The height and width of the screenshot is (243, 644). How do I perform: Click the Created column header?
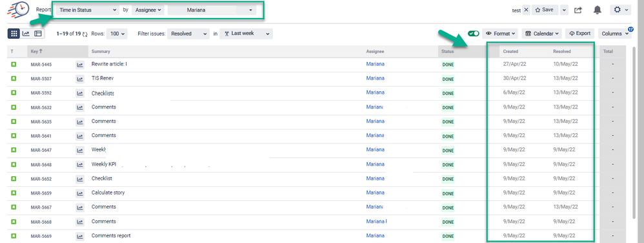point(510,52)
